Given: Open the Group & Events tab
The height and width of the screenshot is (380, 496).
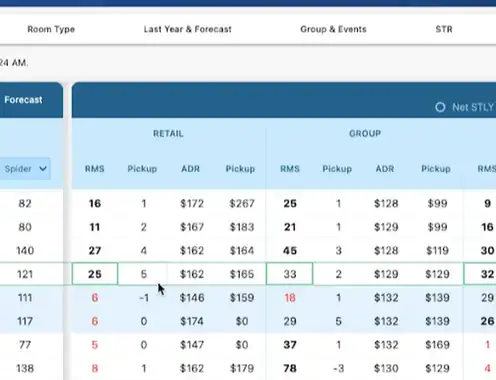Looking at the screenshot, I should pyautogui.click(x=333, y=29).
